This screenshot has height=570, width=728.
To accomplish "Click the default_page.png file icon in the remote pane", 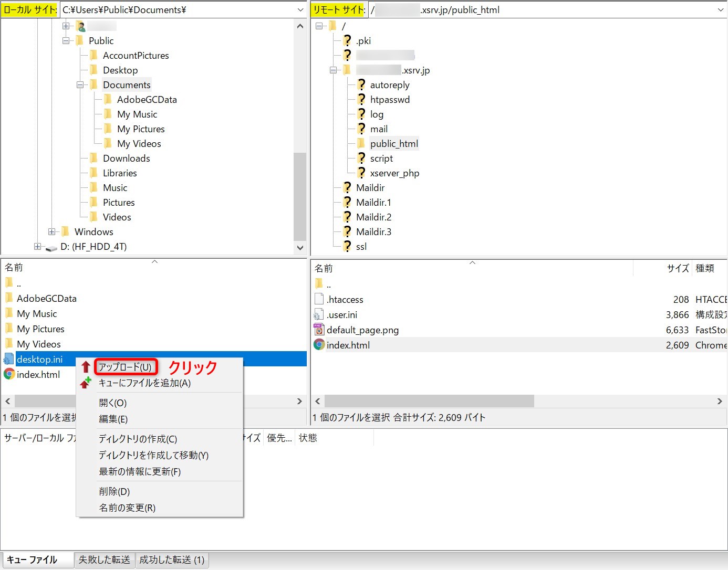I will pyautogui.click(x=319, y=330).
